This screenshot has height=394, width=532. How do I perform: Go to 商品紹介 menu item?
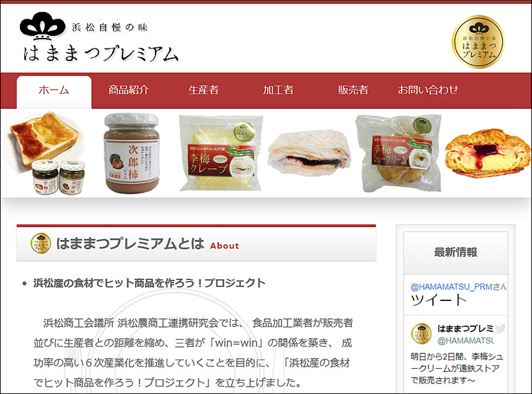[128, 90]
